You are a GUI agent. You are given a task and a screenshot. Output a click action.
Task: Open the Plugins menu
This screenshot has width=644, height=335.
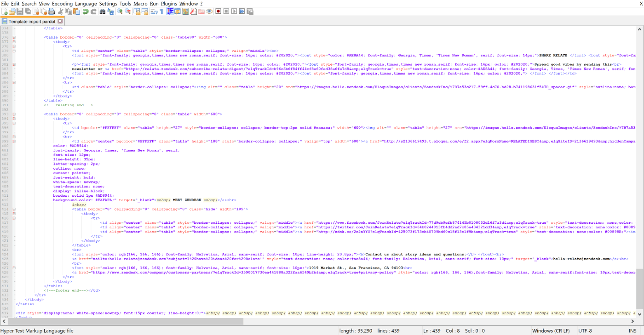pos(169,3)
